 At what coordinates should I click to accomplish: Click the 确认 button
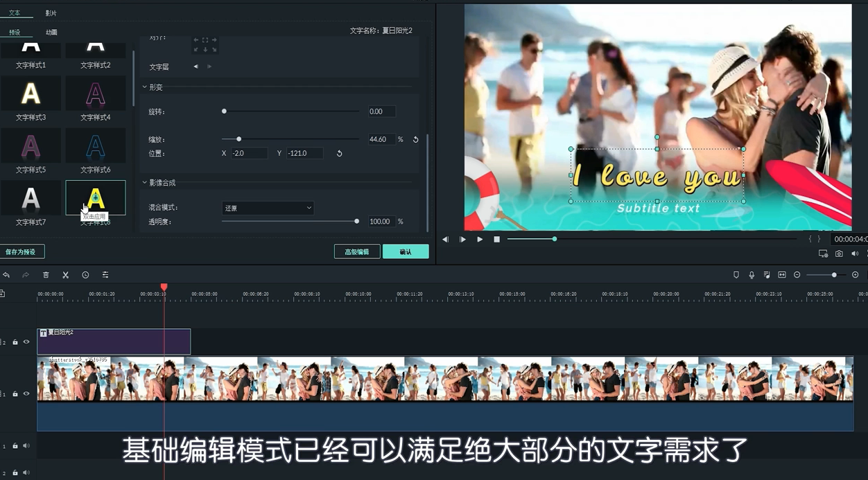[406, 251]
